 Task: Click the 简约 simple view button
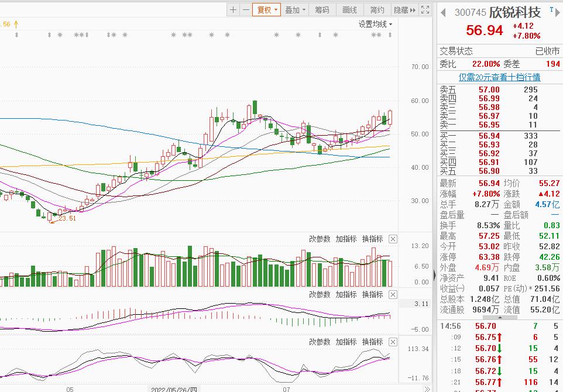click(x=377, y=10)
